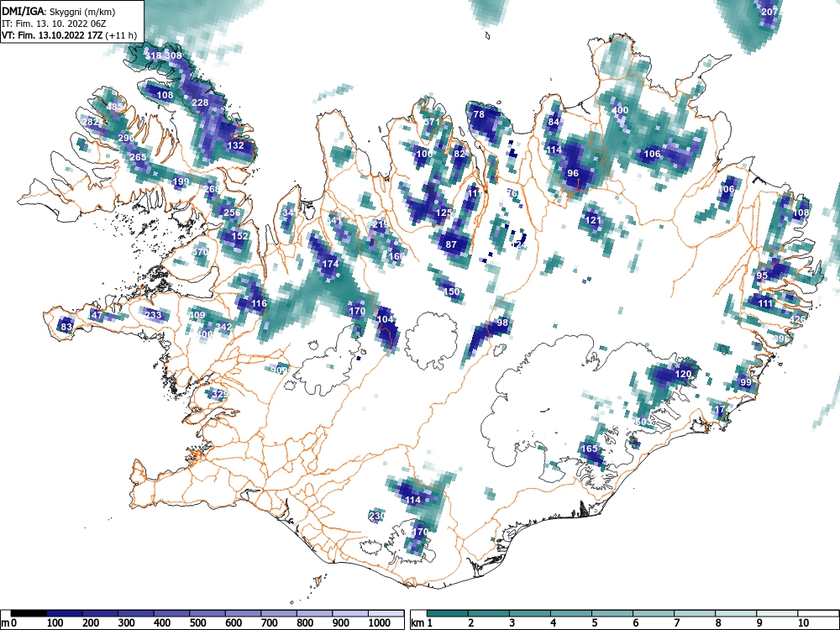The height and width of the screenshot is (630, 840).
Task: Select the map value 98
Action: 502,323
